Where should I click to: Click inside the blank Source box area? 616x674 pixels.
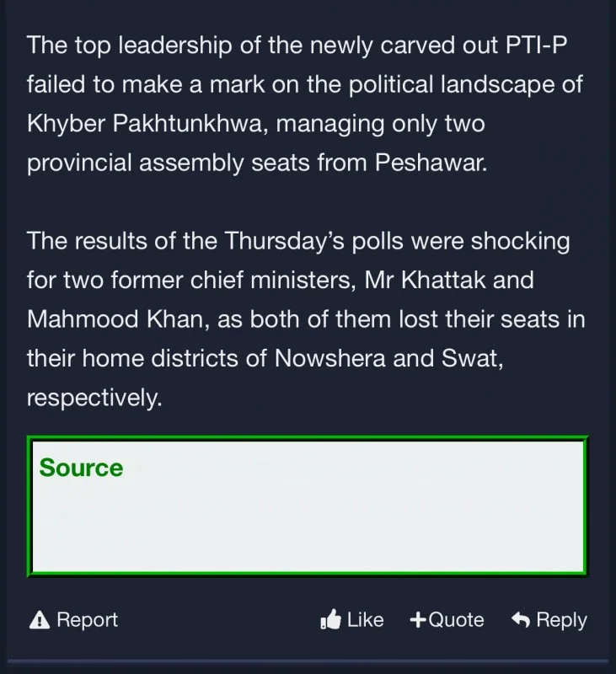(307, 522)
